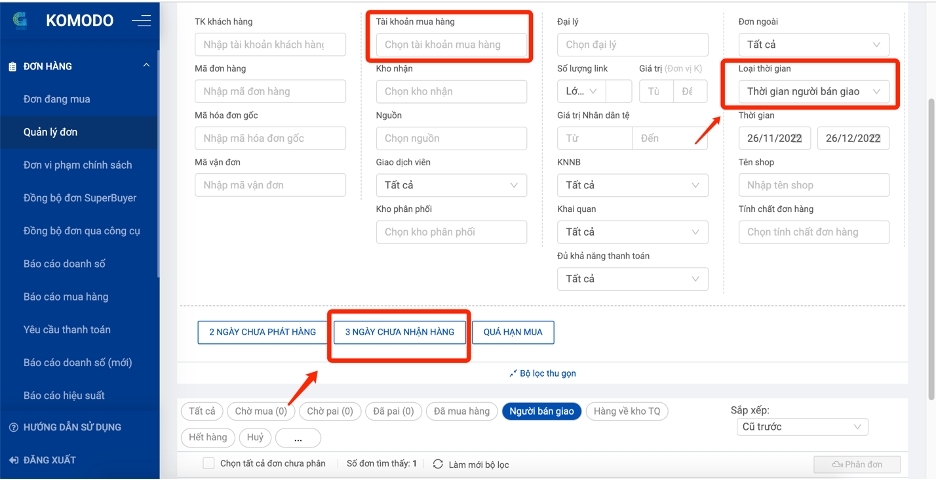This screenshot has width=936, height=480.
Task: Tick the Chọn tất cả đơn chưa phân checkbox
Action: 208,464
